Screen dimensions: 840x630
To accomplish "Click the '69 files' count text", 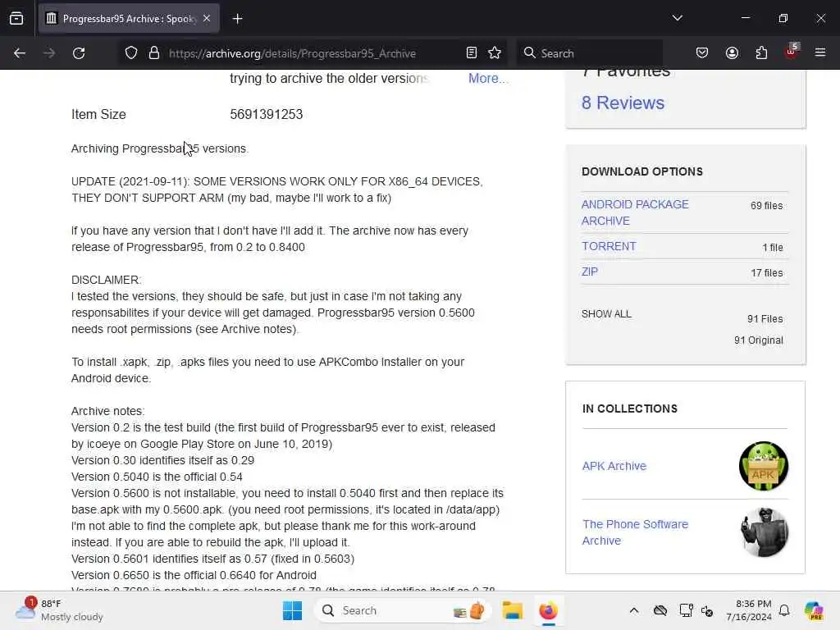I will (x=767, y=206).
